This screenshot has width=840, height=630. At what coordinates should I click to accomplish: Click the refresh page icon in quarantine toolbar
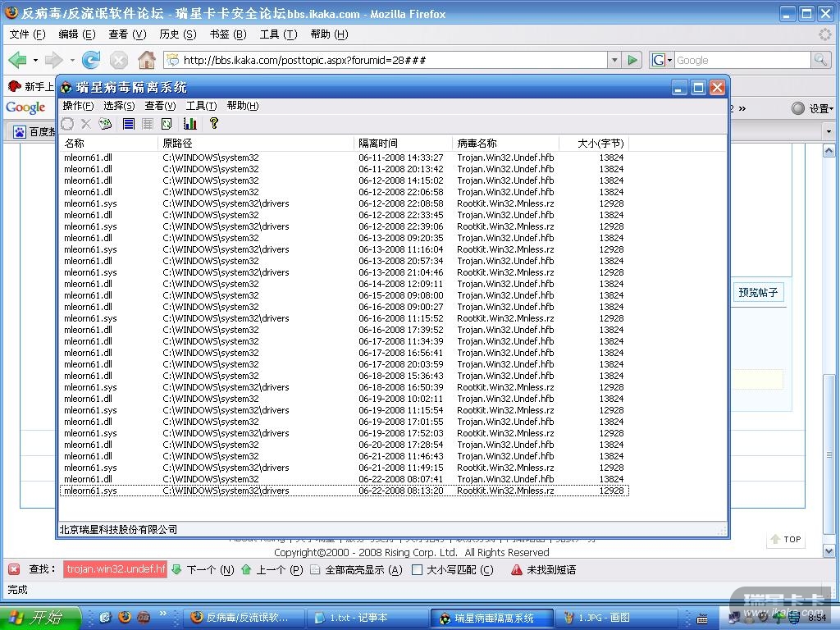click(167, 124)
